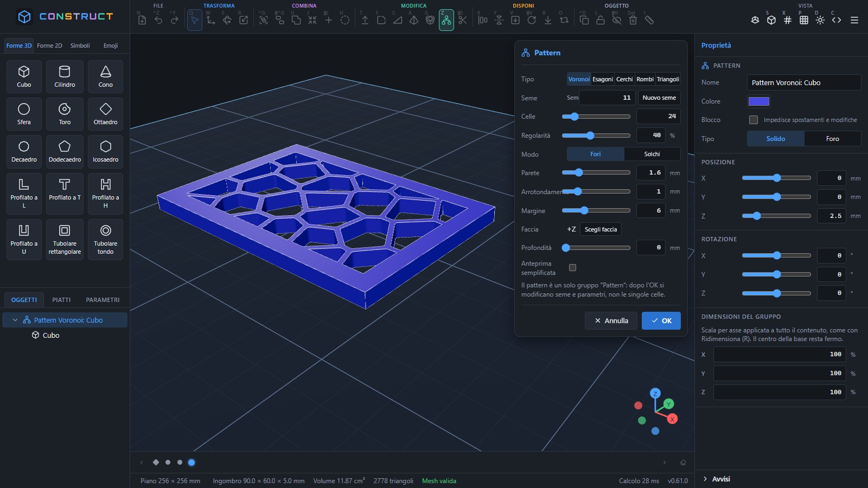Choose the Rotate tool
This screenshot has width=868, height=488.
pos(227,20)
